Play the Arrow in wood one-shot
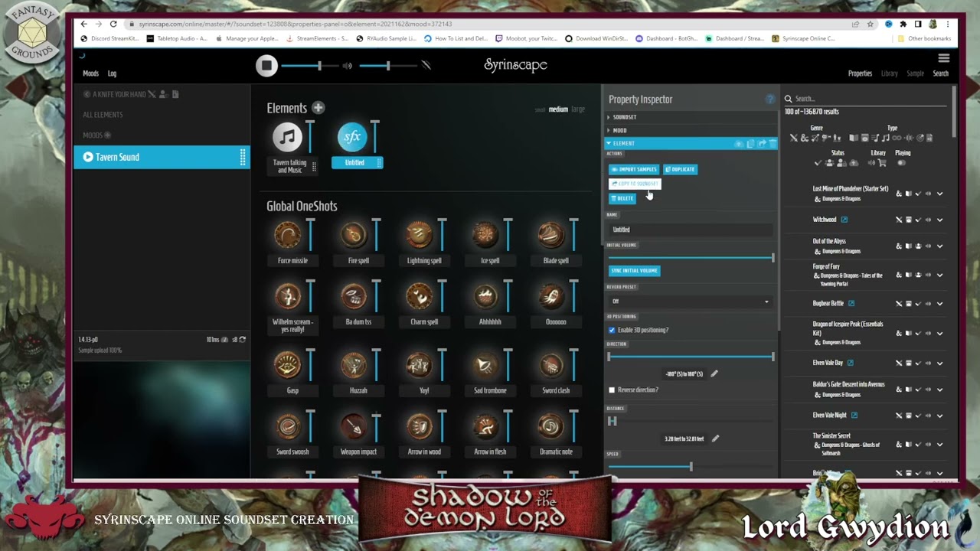 click(420, 427)
